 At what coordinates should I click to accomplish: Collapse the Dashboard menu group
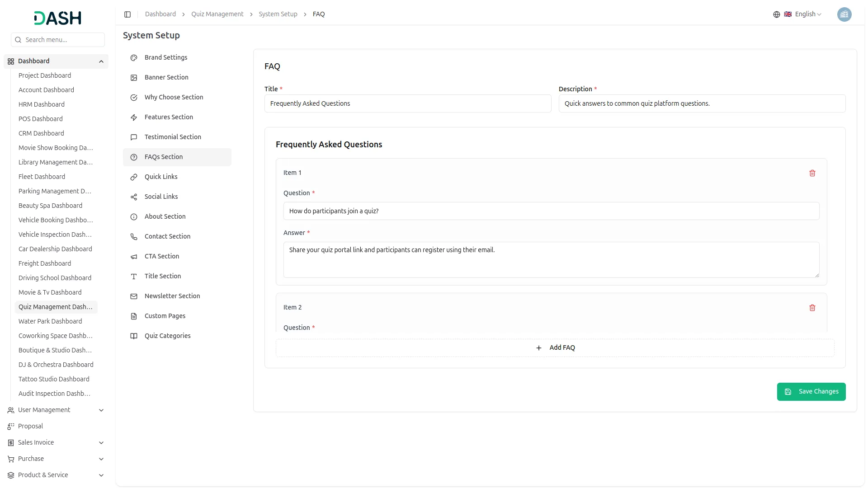tap(101, 61)
